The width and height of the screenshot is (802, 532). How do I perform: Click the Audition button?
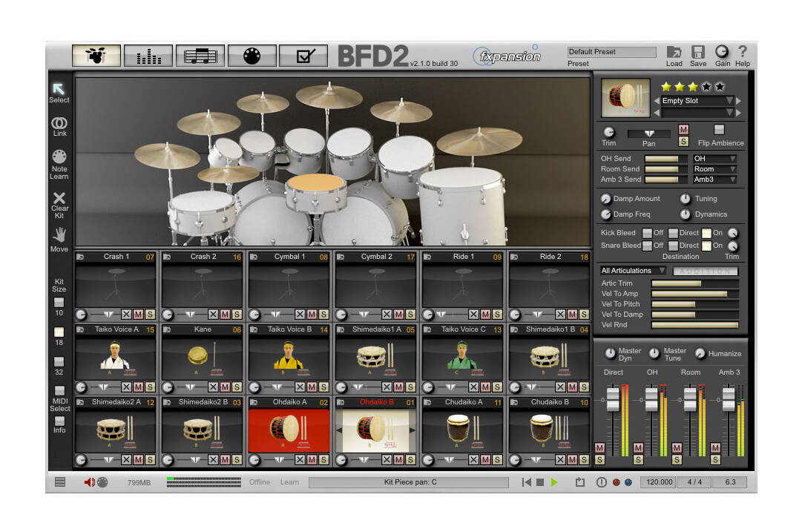coord(705,271)
